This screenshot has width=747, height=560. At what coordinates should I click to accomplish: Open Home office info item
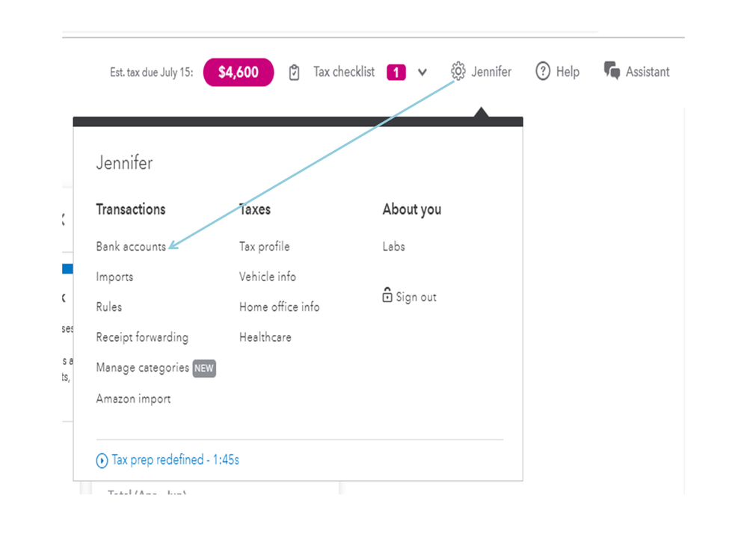click(279, 307)
